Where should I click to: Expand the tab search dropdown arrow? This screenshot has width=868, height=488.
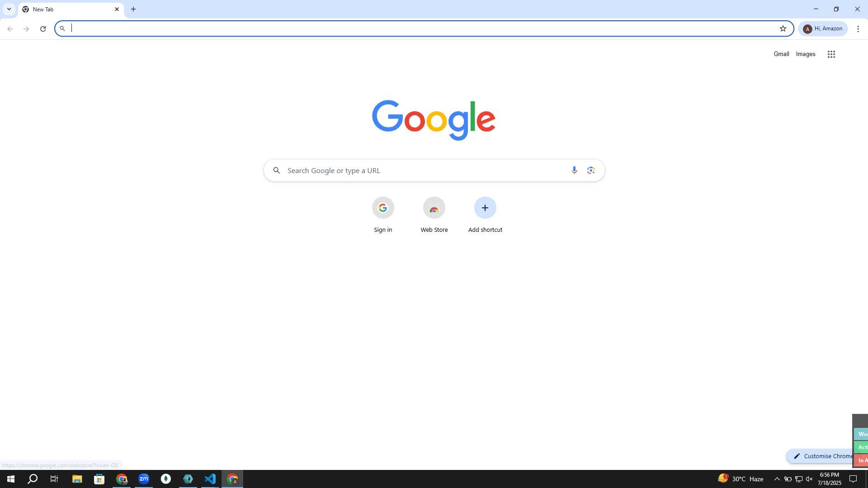9,9
